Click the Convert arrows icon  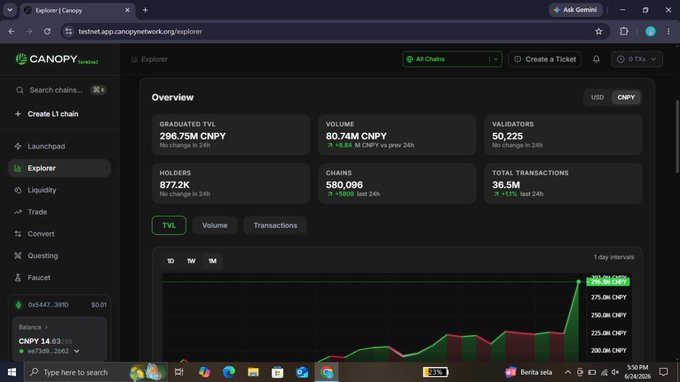pyautogui.click(x=18, y=234)
